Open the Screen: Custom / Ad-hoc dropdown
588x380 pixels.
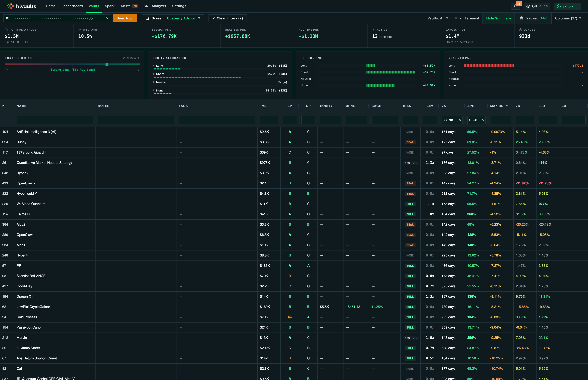point(173,18)
